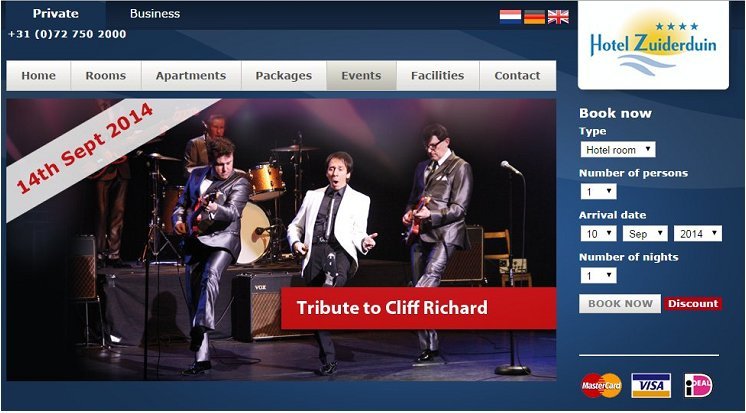This screenshot has width=746, height=413.
Task: Click the VISA payment icon
Action: pyautogui.click(x=651, y=385)
